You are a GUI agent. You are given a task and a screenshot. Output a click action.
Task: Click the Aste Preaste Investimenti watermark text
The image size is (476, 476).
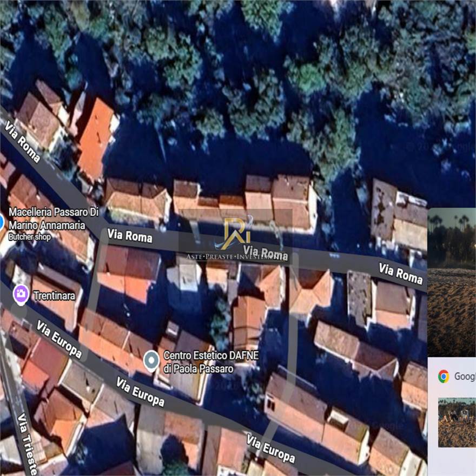[237, 257]
